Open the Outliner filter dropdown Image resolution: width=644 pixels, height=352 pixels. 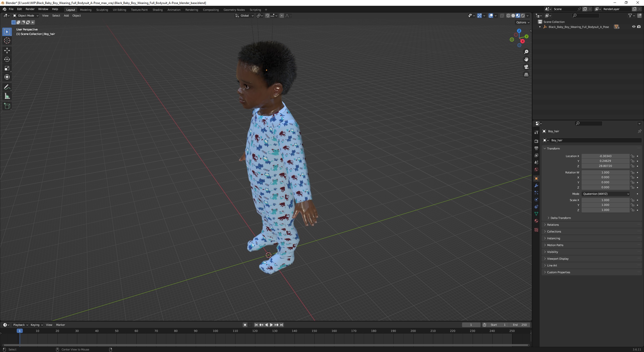tap(631, 16)
